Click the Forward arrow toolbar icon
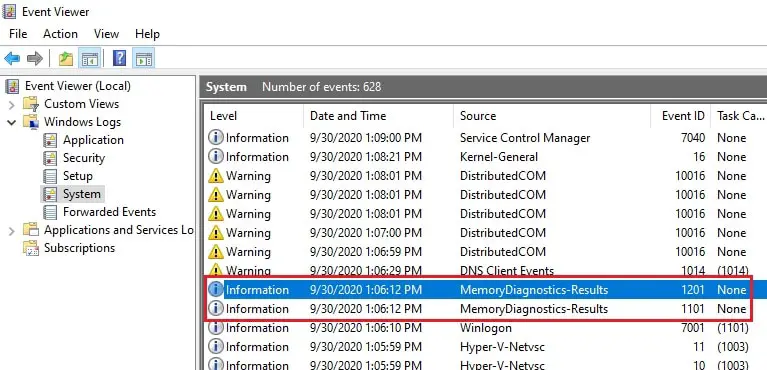The height and width of the screenshot is (370, 767). tap(35, 59)
